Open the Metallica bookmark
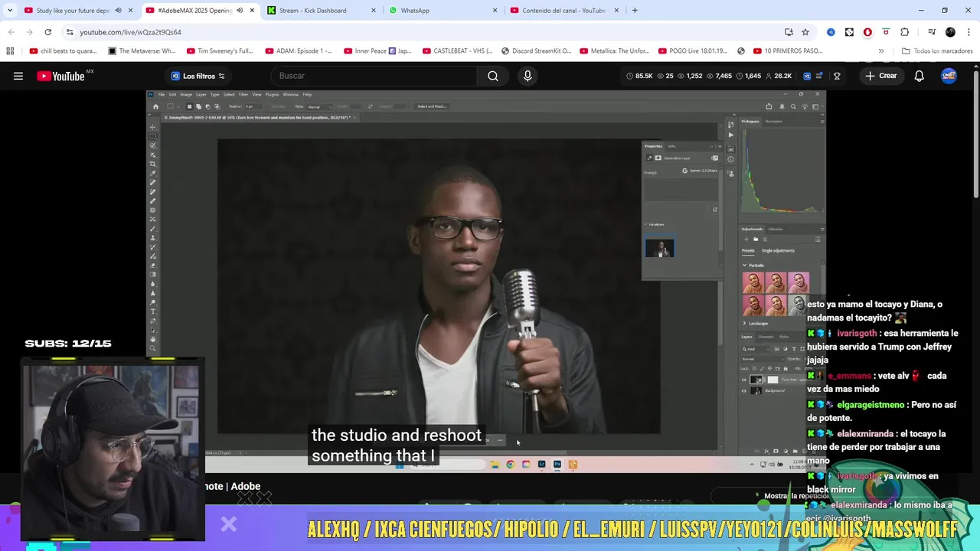 [x=614, y=51]
